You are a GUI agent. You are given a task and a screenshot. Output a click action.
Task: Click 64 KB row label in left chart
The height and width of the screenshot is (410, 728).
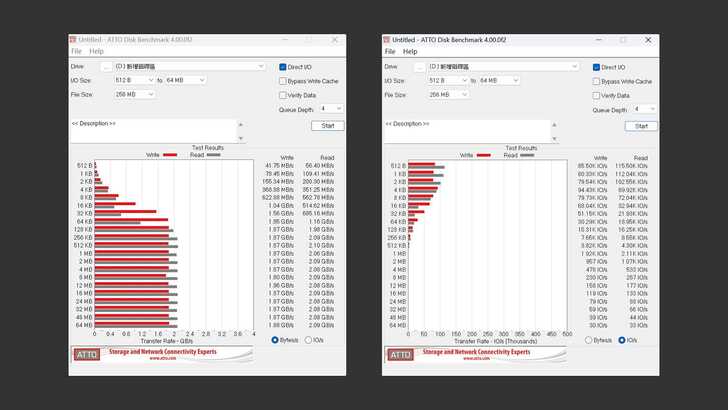[x=84, y=221]
